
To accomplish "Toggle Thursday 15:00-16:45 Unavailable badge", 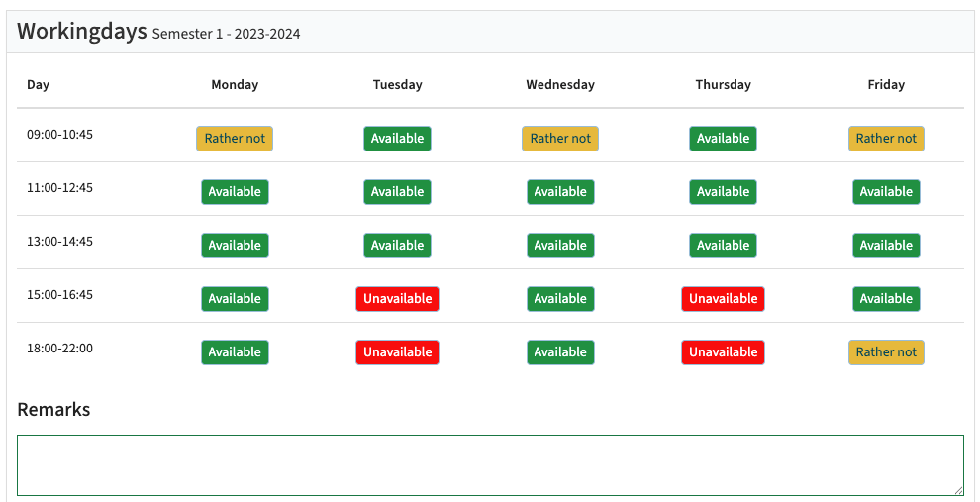I will [723, 299].
